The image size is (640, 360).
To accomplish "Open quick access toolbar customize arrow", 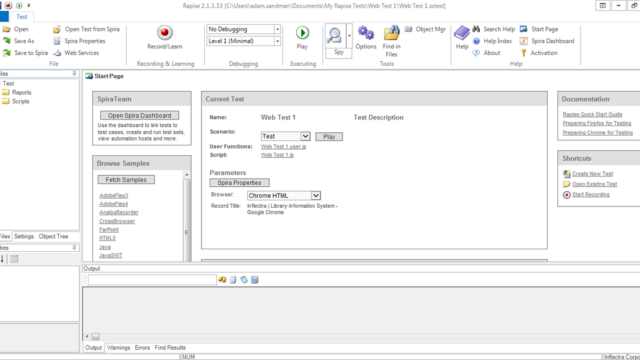I will pyautogui.click(x=29, y=6).
